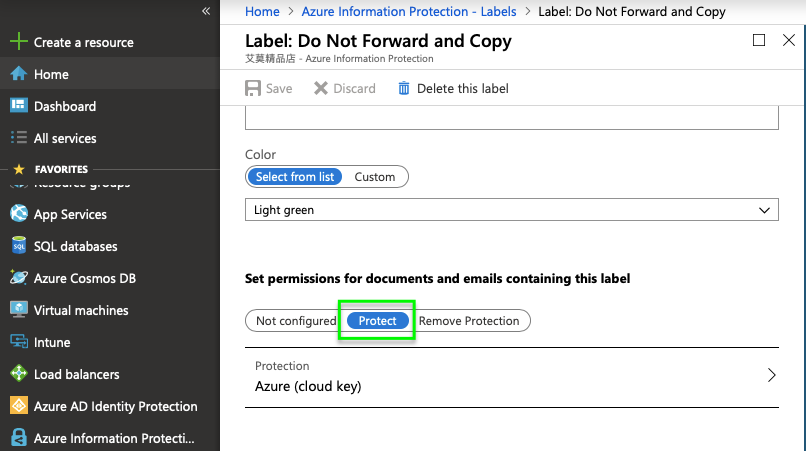The image size is (806, 451).
Task: Click the Azure AD Identity Protection icon
Action: (19, 406)
